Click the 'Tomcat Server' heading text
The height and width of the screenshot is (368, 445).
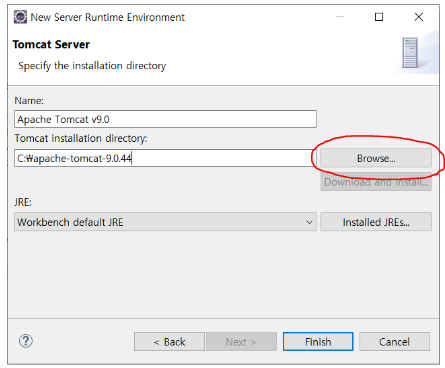(51, 44)
